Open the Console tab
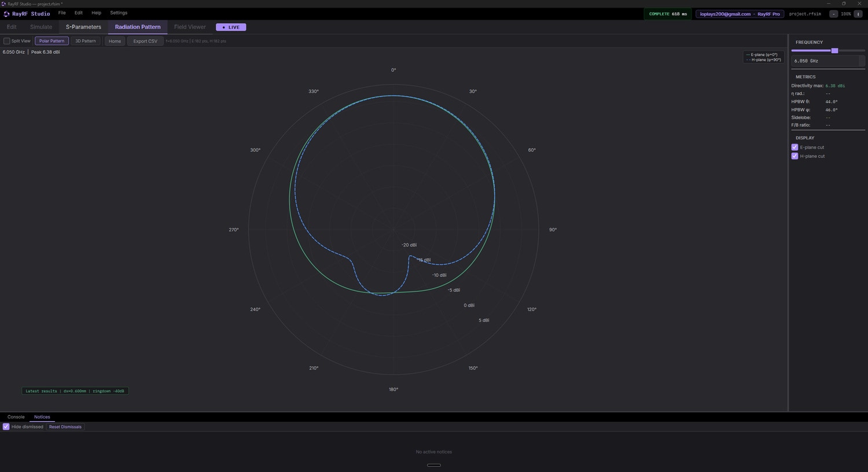Viewport: 868px width, 472px height. point(16,417)
